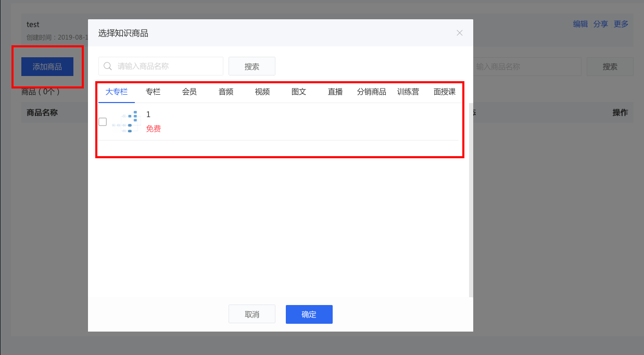Image resolution: width=644 pixels, height=355 pixels.
Task: Click the product name 1
Action: 148,115
